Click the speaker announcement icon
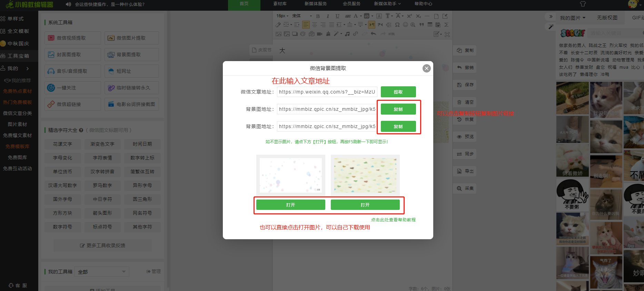The height and width of the screenshot is (291, 644). tap(68, 4)
